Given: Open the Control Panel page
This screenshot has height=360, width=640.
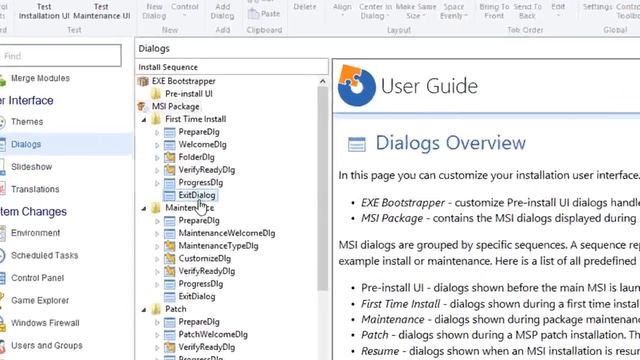Looking at the screenshot, I should pos(37,278).
